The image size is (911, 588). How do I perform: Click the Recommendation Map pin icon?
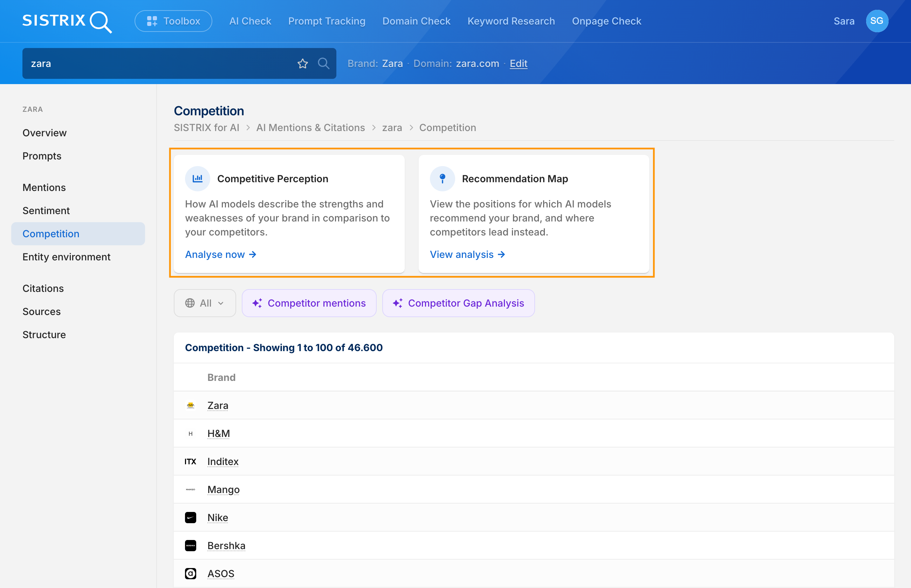(442, 178)
